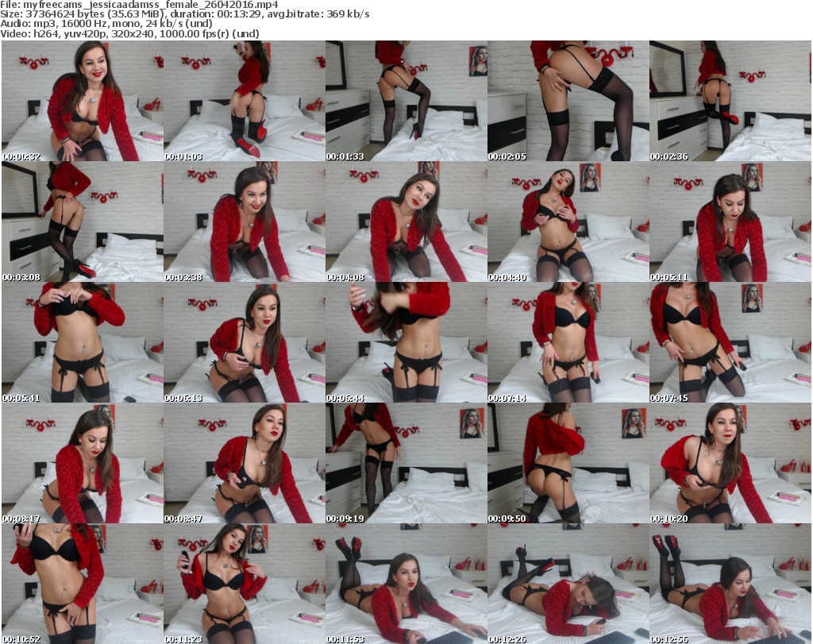Open the thumbnail stamped 00:07:14
The height and width of the screenshot is (644, 813).
tap(568, 343)
